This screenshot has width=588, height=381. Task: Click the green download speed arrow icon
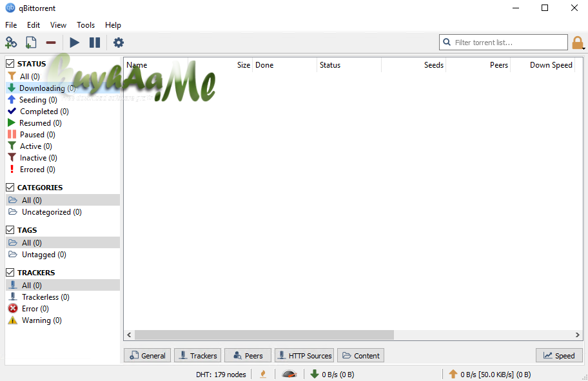click(314, 374)
